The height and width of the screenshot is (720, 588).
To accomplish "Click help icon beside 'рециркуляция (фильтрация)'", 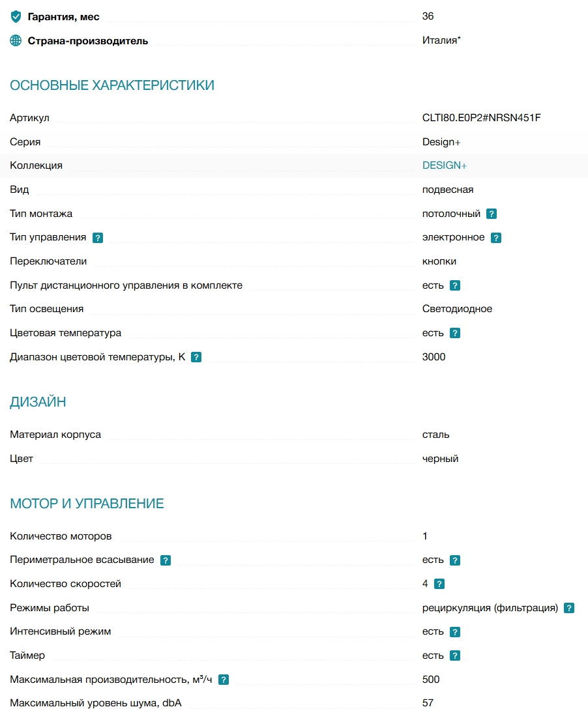I will pyautogui.click(x=569, y=608).
